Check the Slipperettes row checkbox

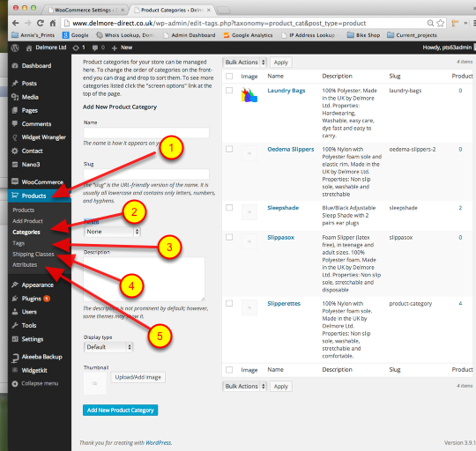coord(229,303)
